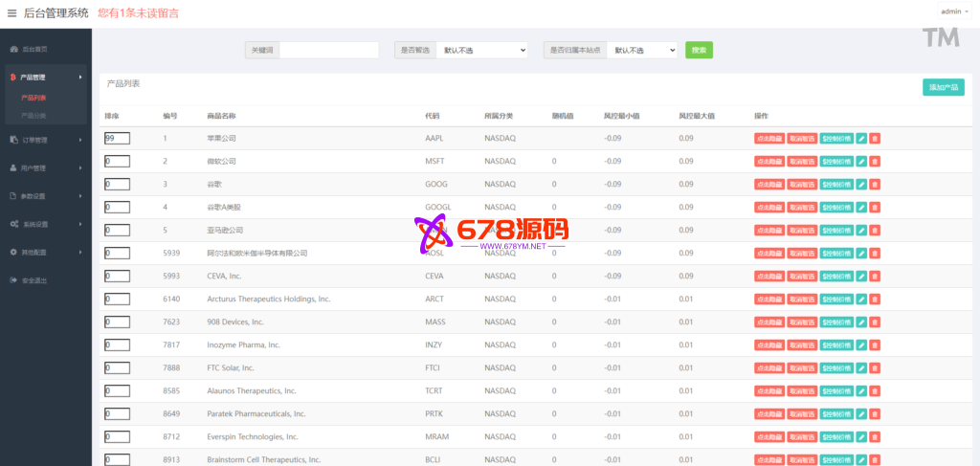
Task: Click the edit icon for 谷歌 row
Action: 861,185
